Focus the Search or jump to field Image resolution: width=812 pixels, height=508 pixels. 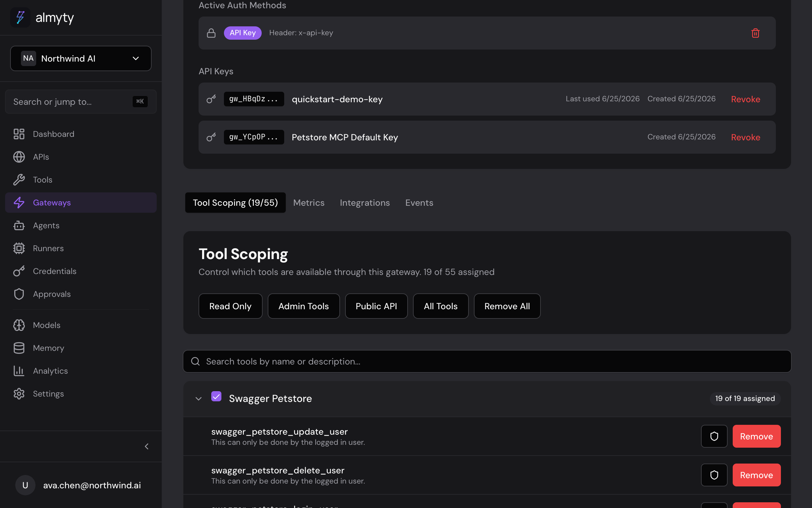point(81,102)
